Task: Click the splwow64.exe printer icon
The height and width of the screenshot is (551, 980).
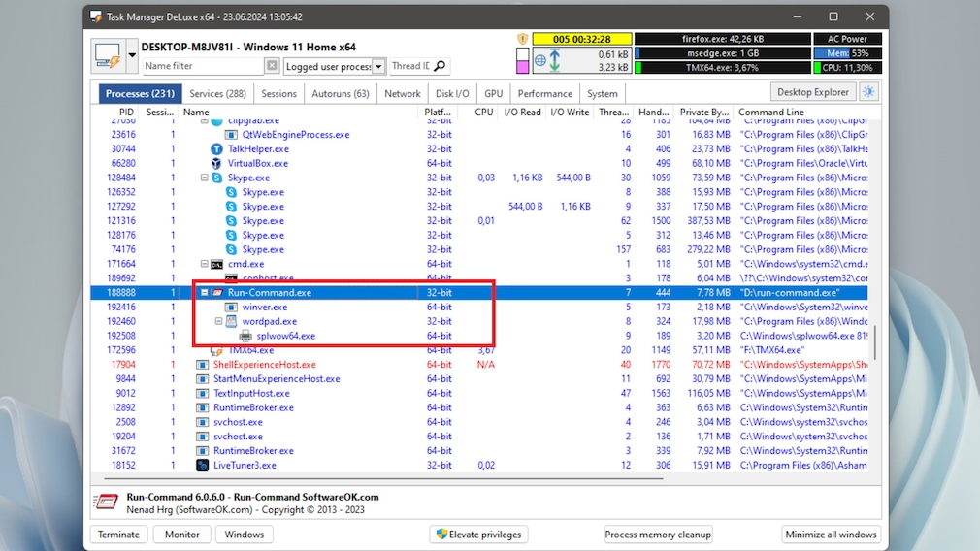Action: tap(245, 336)
